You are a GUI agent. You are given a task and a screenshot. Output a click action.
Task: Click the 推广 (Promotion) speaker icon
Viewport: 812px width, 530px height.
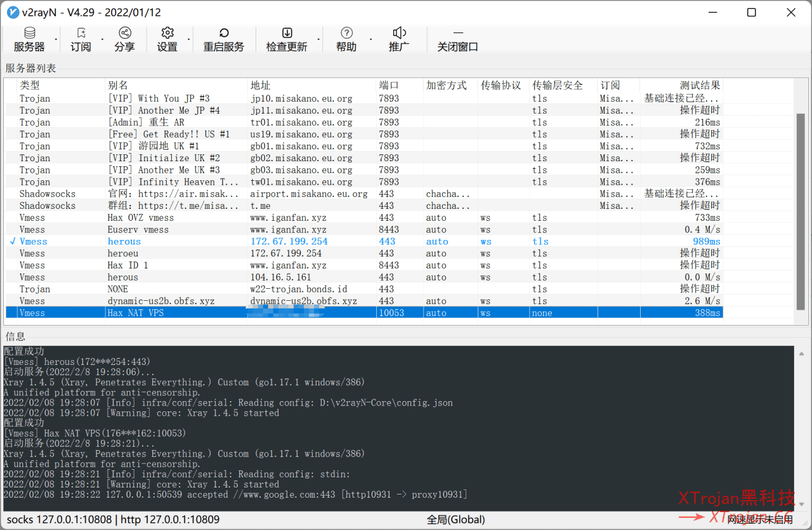click(x=399, y=39)
